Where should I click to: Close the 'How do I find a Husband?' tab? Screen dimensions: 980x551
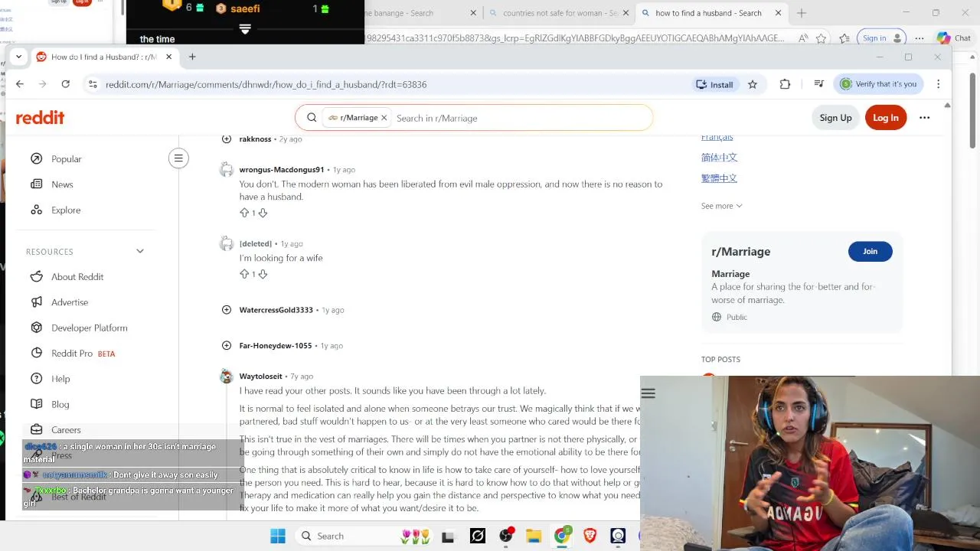click(x=169, y=57)
